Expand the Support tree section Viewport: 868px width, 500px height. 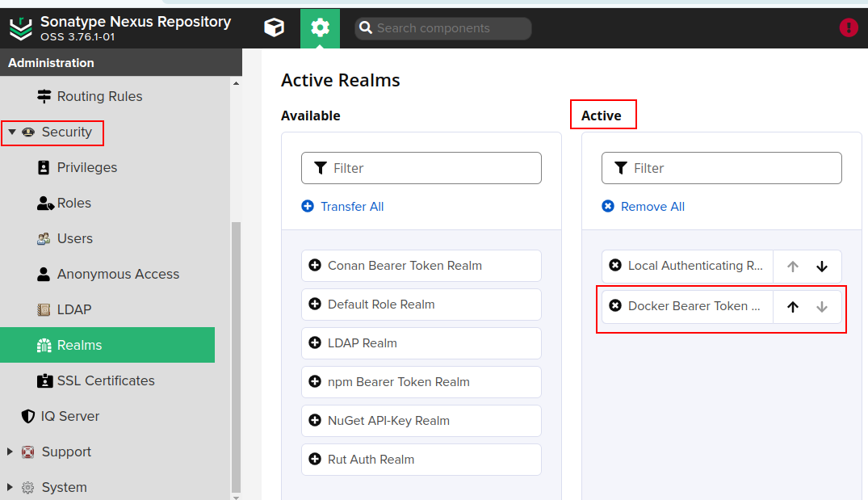[10, 452]
